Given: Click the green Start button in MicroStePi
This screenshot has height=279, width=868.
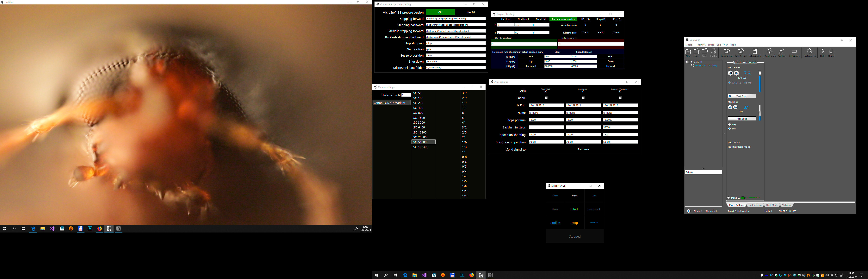Looking at the screenshot, I should point(574,209).
